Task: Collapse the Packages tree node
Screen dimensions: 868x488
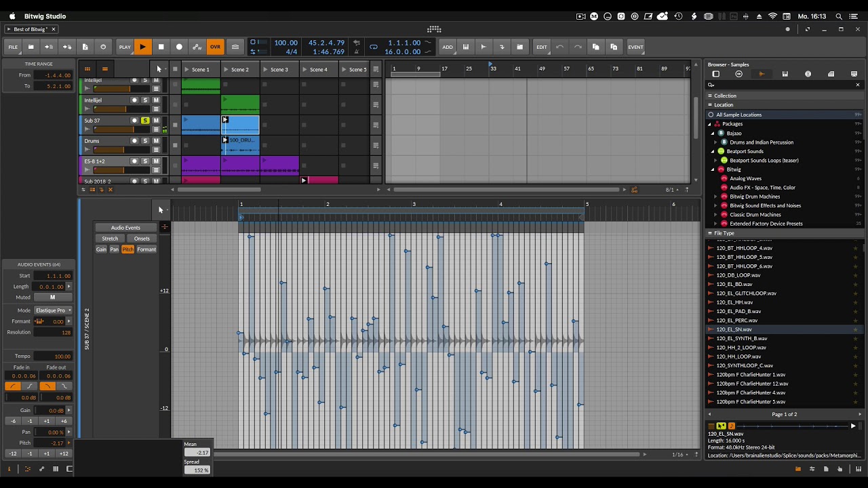Action: (710, 124)
